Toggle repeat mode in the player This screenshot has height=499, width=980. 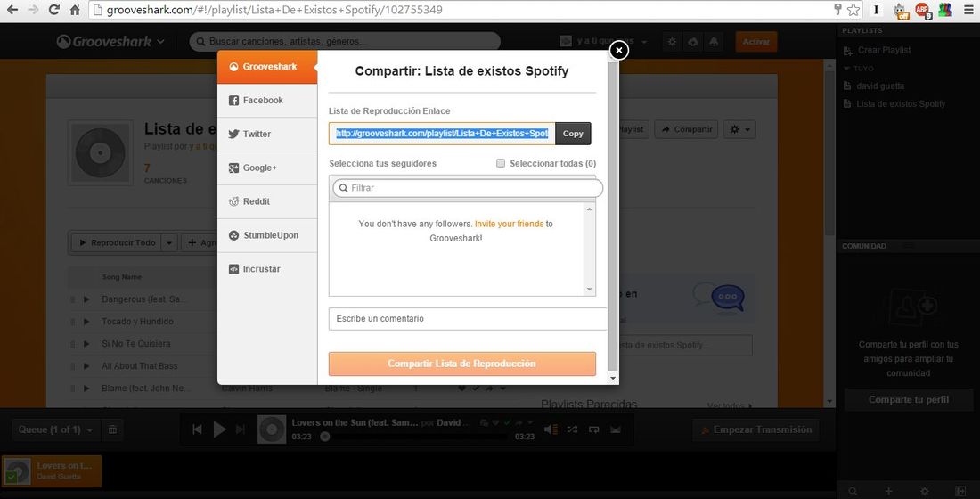tap(593, 429)
